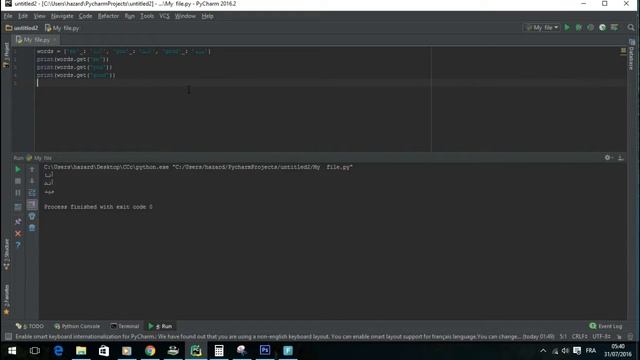Select the Run tool window tab
This screenshot has width=640, height=360.
tap(160, 326)
